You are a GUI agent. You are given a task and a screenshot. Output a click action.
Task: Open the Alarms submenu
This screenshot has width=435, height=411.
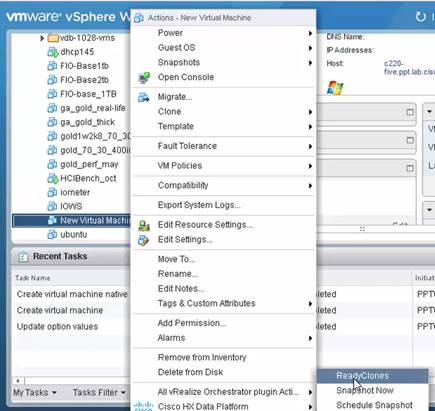tap(224, 338)
